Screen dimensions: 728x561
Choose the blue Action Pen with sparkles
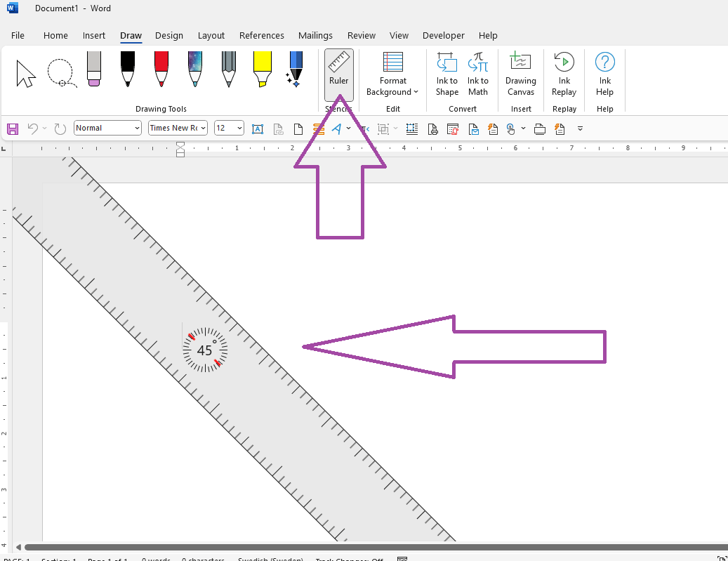pos(295,69)
